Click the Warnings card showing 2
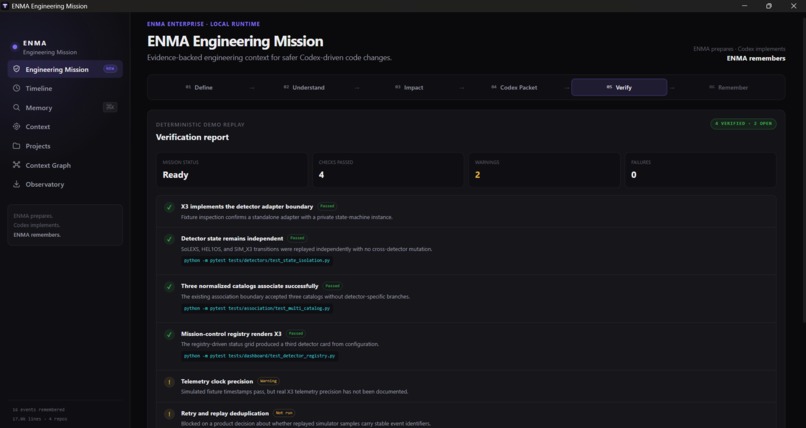806x428 pixels. [x=544, y=170]
